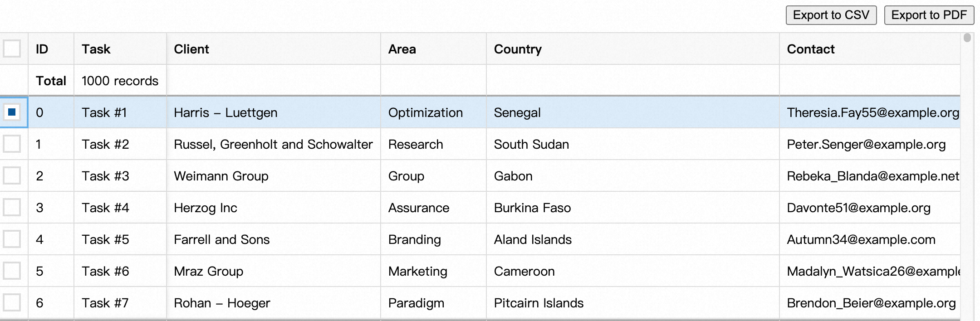The image size is (980, 321).
Task: Tick the checkbox for Herzog Inc row
Action: pyautogui.click(x=12, y=208)
